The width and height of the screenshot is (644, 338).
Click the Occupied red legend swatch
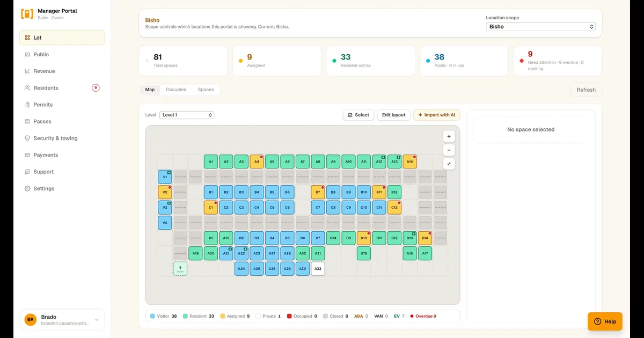(x=289, y=316)
